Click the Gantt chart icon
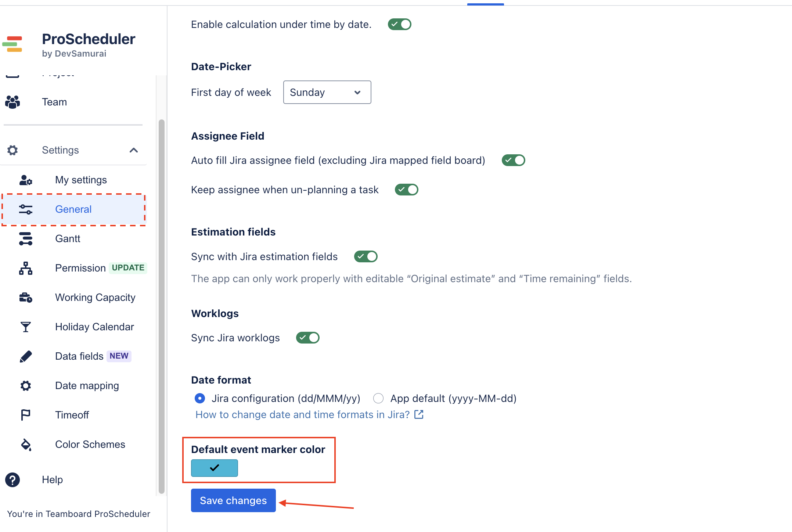 pyautogui.click(x=26, y=239)
